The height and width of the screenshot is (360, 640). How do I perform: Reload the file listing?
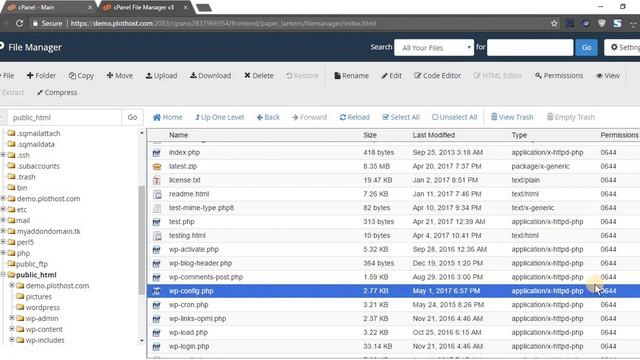click(354, 117)
